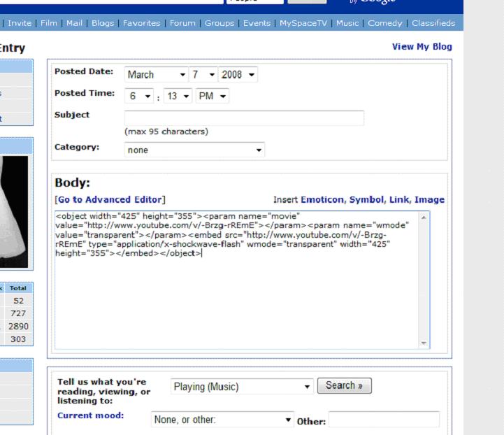Open Favorites in the navigation bar
Image resolution: width=504 pixels, height=435 pixels.
pos(141,23)
